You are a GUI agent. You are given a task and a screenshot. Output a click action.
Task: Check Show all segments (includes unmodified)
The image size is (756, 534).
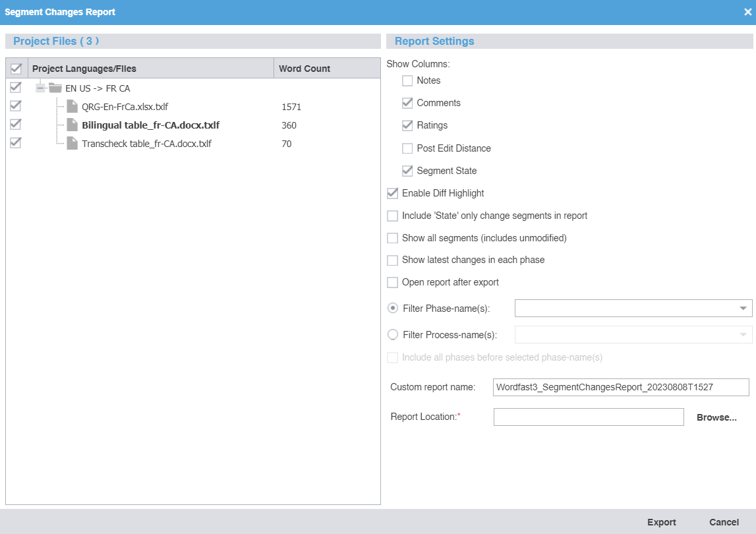392,238
